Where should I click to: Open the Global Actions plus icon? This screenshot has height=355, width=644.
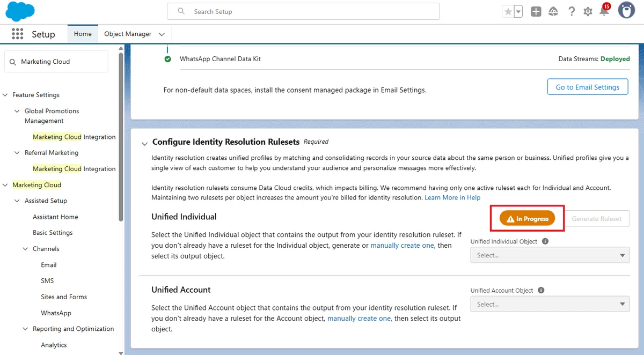(x=536, y=11)
